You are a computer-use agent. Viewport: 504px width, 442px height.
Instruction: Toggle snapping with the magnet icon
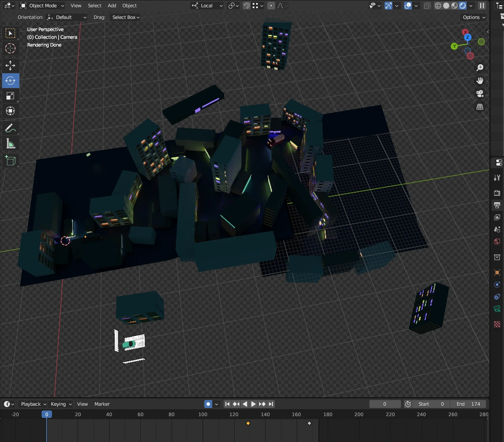[x=246, y=6]
